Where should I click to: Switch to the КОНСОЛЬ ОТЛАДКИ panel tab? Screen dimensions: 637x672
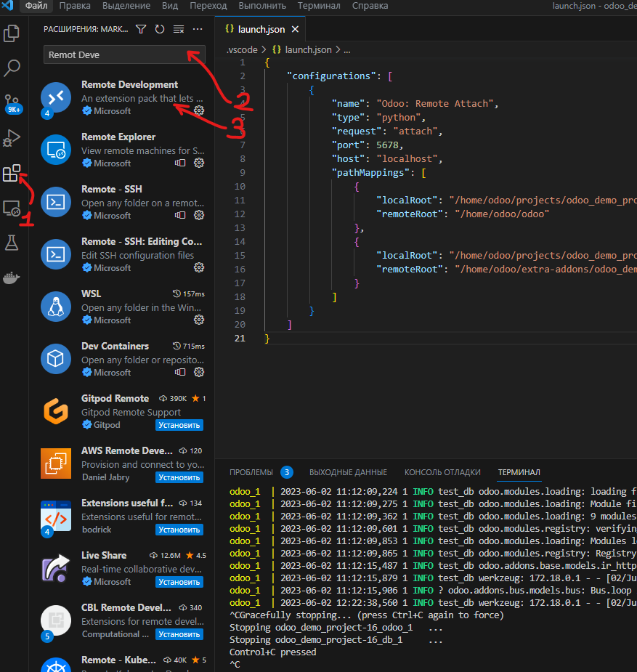click(x=442, y=472)
